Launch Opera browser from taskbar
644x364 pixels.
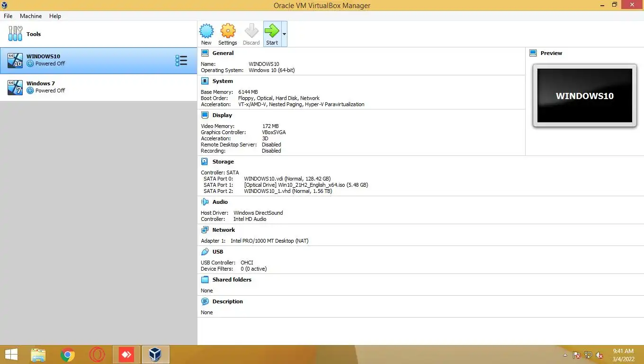click(x=97, y=355)
